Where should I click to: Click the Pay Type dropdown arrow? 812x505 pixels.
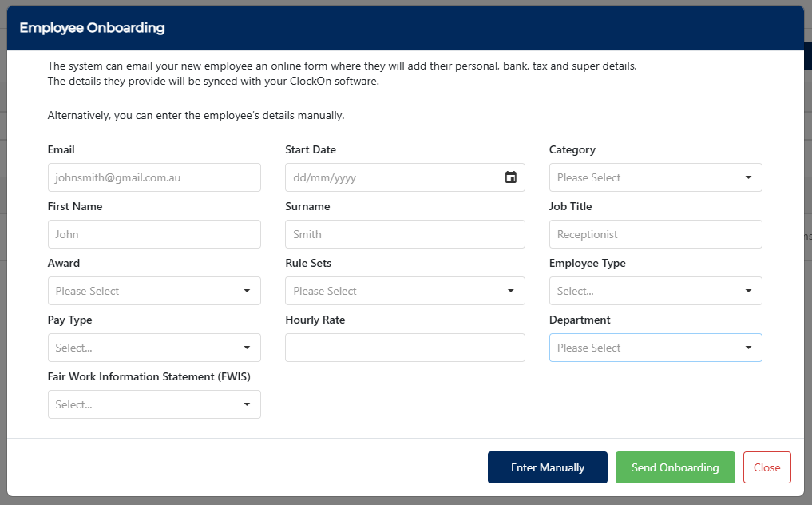(x=247, y=348)
